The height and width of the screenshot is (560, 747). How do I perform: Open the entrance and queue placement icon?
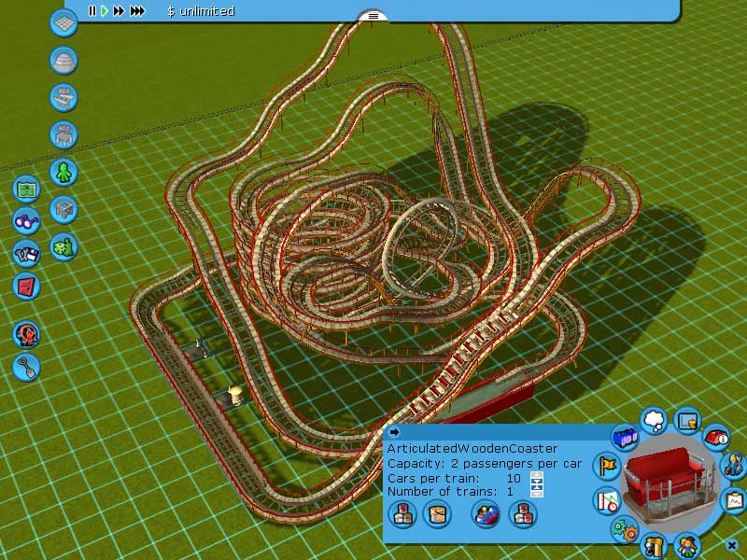pos(654,546)
